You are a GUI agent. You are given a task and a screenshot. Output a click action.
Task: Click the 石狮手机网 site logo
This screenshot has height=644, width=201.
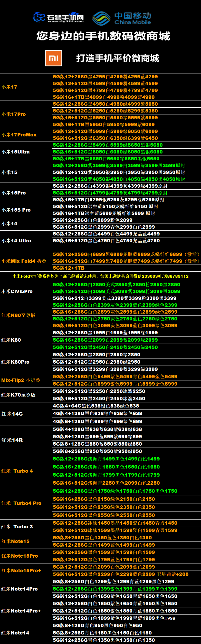tap(58, 17)
